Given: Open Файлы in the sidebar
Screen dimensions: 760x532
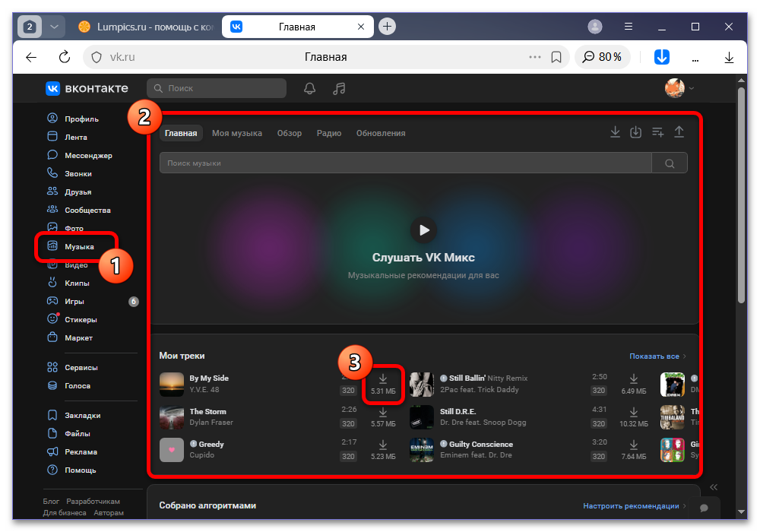Looking at the screenshot, I should click(x=69, y=434).
